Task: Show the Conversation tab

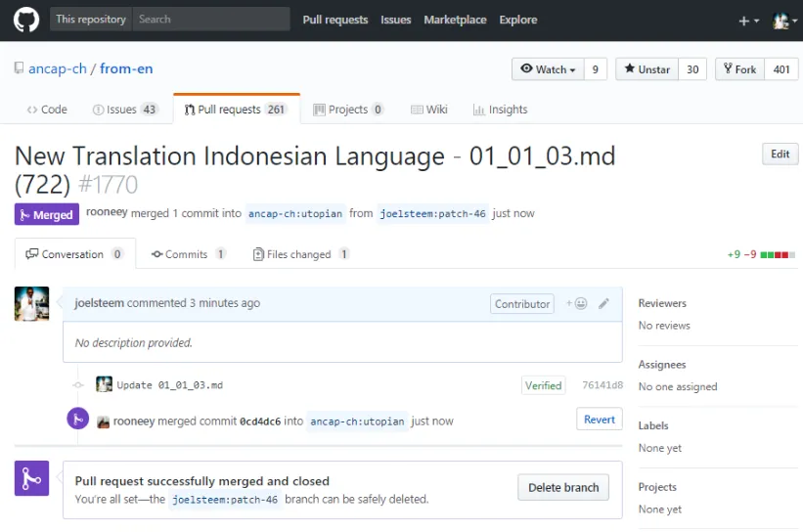Action: 75,254
